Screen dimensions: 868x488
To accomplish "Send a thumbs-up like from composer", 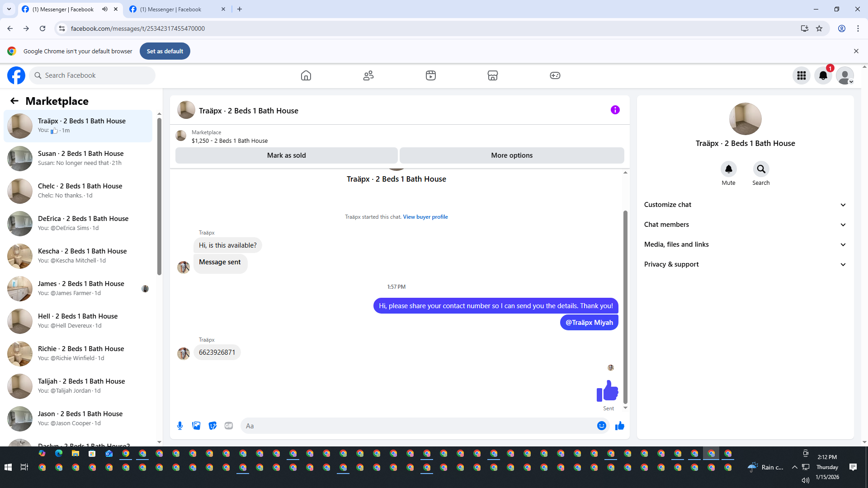I will click(619, 426).
